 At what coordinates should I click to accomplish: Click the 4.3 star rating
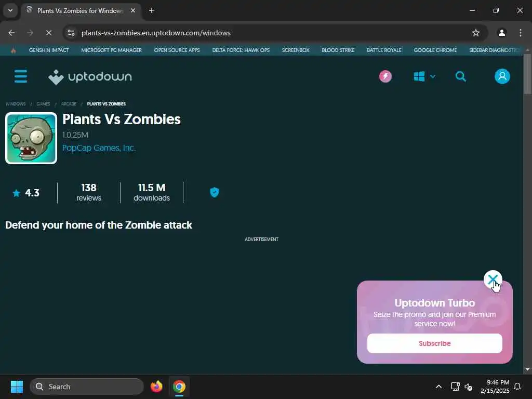point(26,193)
